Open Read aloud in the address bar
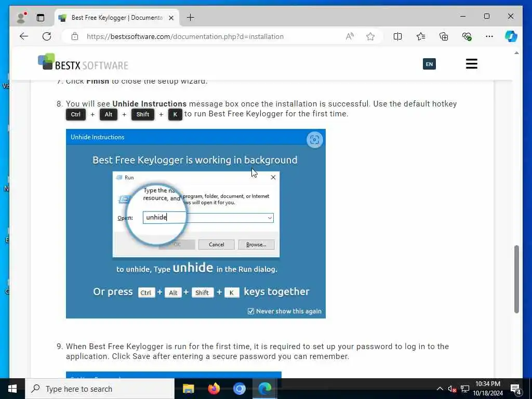This screenshot has height=399, width=532. point(350,36)
